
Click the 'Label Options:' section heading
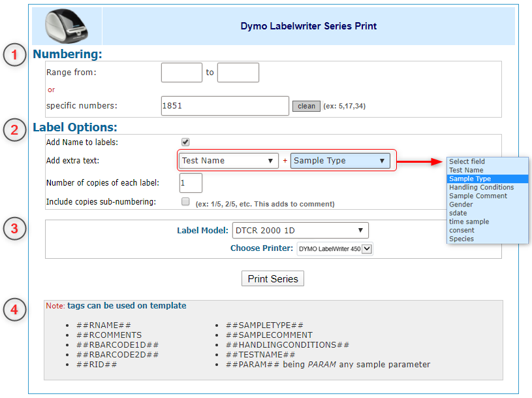pyautogui.click(x=75, y=127)
